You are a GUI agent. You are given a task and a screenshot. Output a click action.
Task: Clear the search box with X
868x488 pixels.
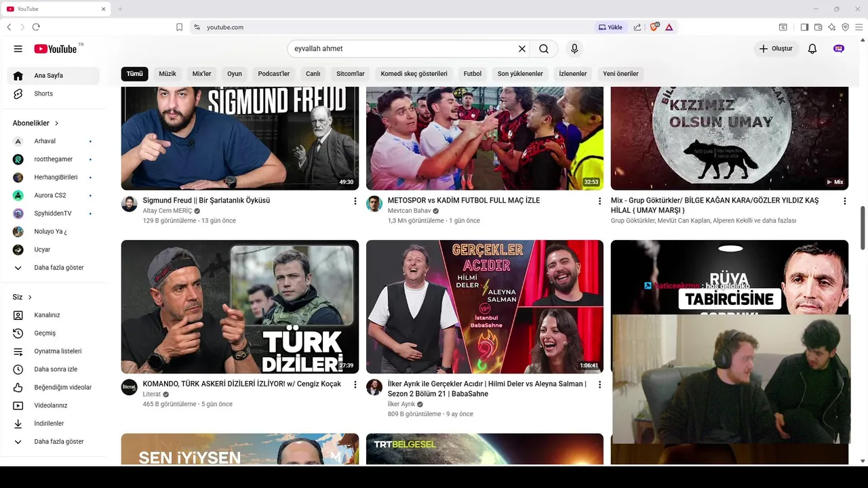[x=522, y=49]
